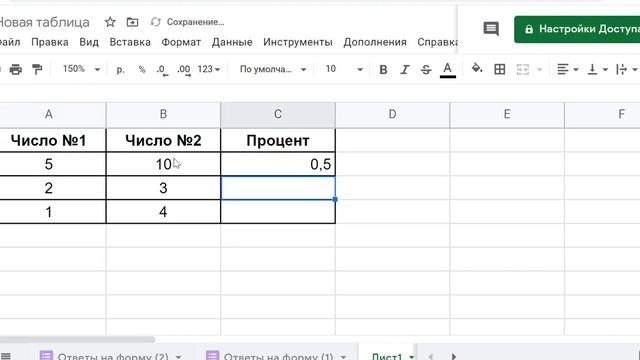Switch to the Лист1 sheet tab

click(x=387, y=356)
